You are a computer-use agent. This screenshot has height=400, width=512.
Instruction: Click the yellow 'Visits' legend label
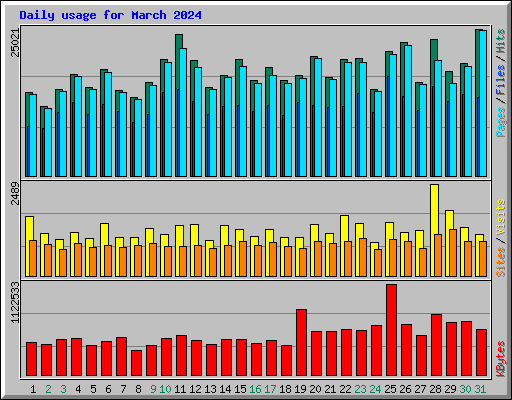click(x=501, y=218)
